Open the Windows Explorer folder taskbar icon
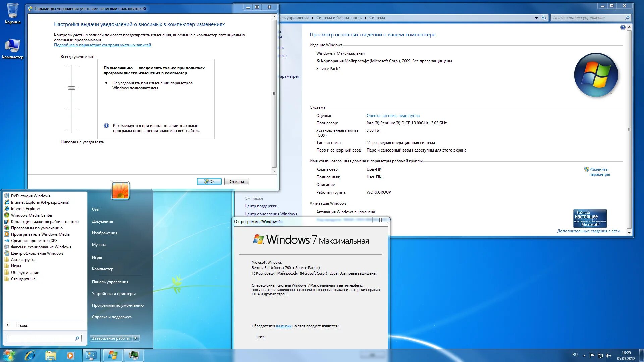 coord(50,355)
